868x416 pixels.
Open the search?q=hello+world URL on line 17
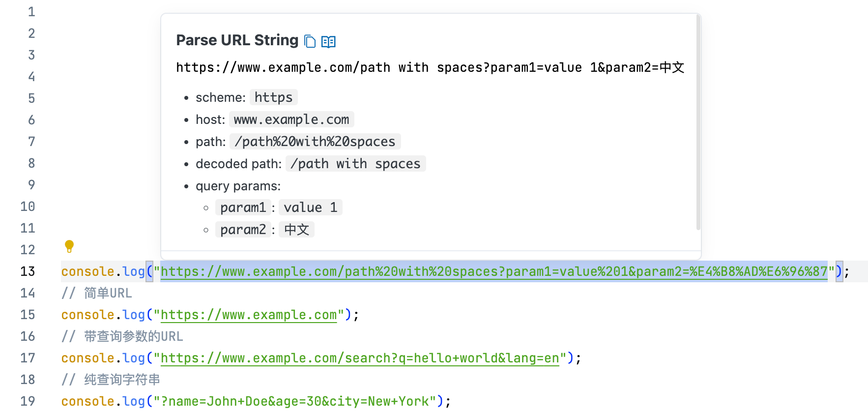(x=360, y=358)
